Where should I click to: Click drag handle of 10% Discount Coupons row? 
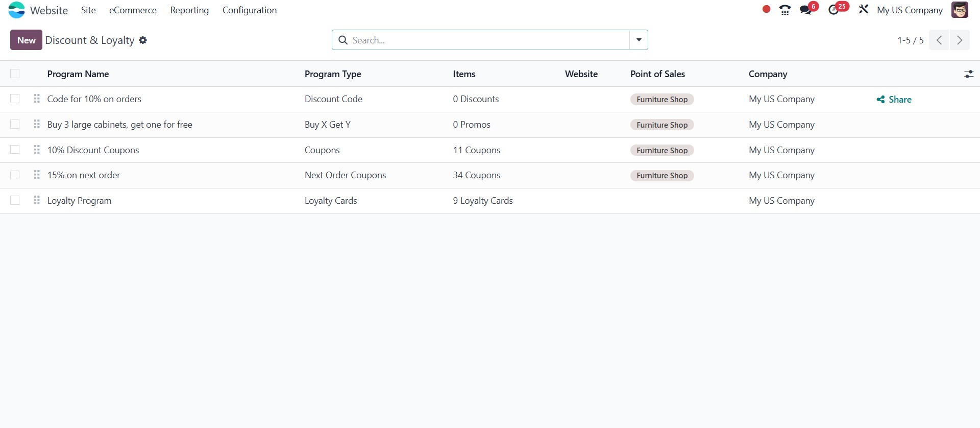37,150
